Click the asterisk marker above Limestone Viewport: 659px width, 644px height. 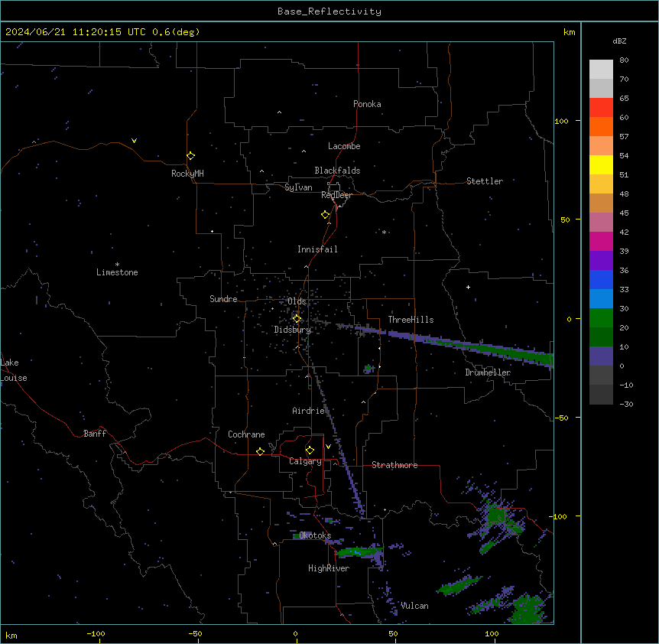pos(117,264)
